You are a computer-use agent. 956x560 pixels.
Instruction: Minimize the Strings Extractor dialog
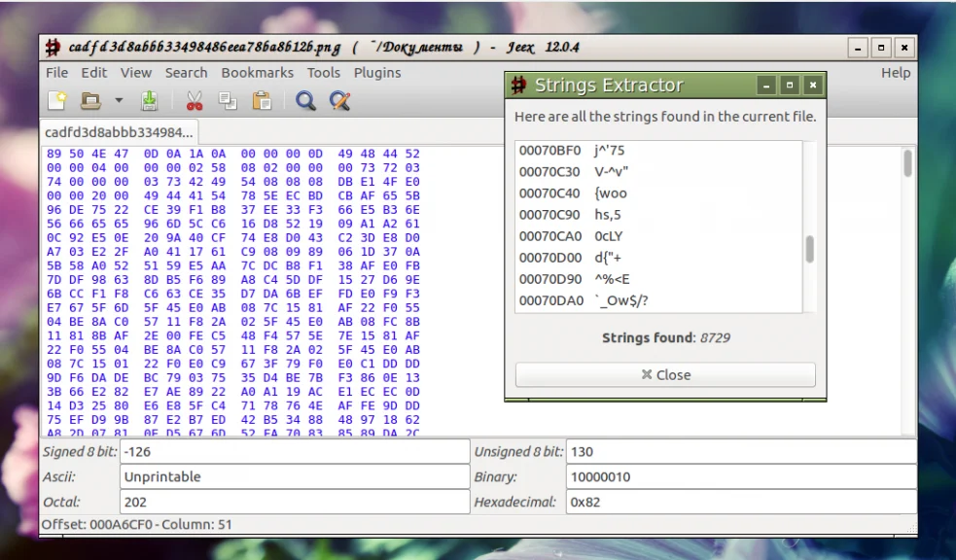click(766, 86)
